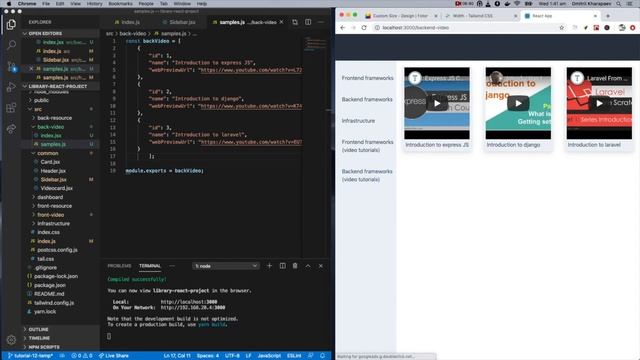This screenshot has height=360, width=640.
Task: Expand the public folder
Action: pos(41,100)
